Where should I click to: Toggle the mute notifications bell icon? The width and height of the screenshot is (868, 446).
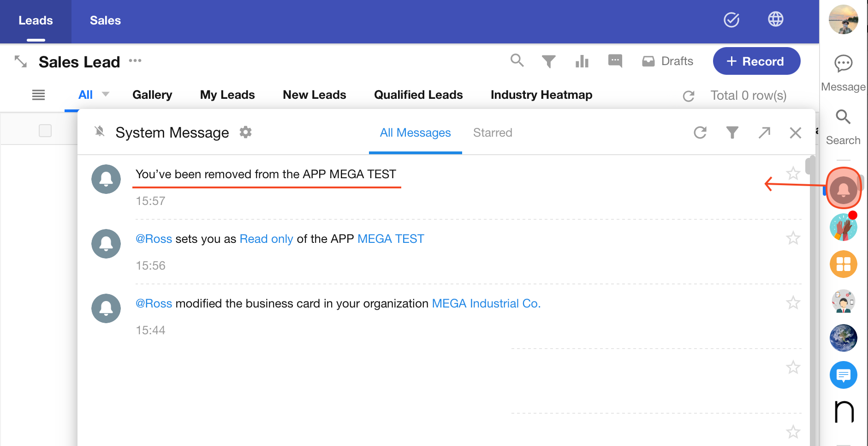coord(99,132)
